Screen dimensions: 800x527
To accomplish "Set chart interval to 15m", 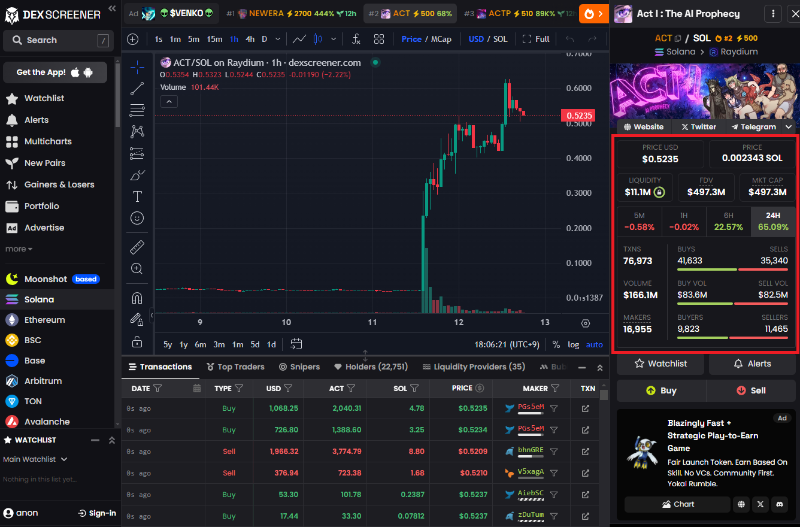I will (x=214, y=39).
